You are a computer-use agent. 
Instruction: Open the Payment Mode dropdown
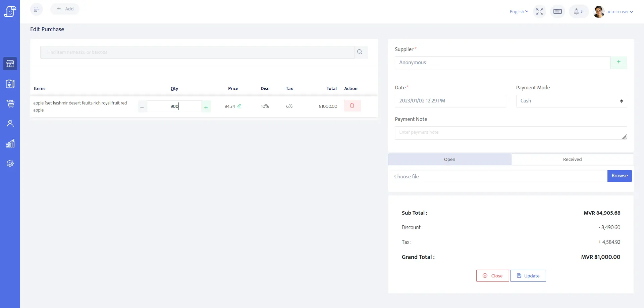click(x=571, y=101)
